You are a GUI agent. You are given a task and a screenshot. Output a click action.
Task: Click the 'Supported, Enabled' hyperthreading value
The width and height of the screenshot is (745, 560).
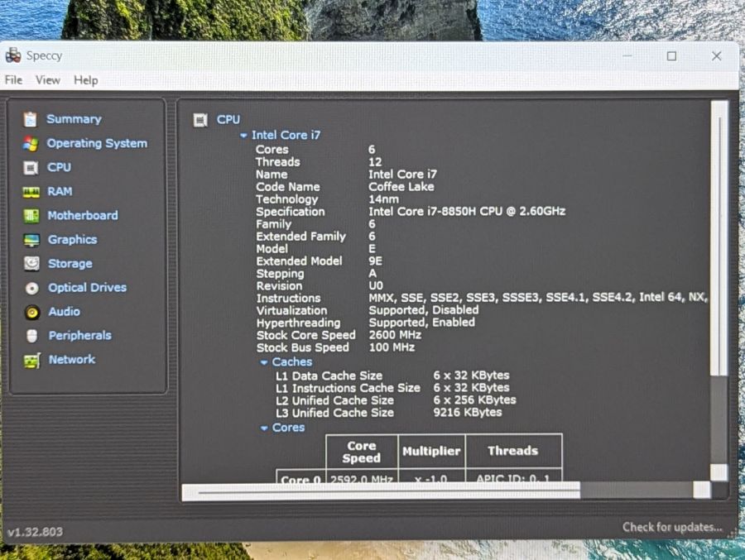[422, 323]
